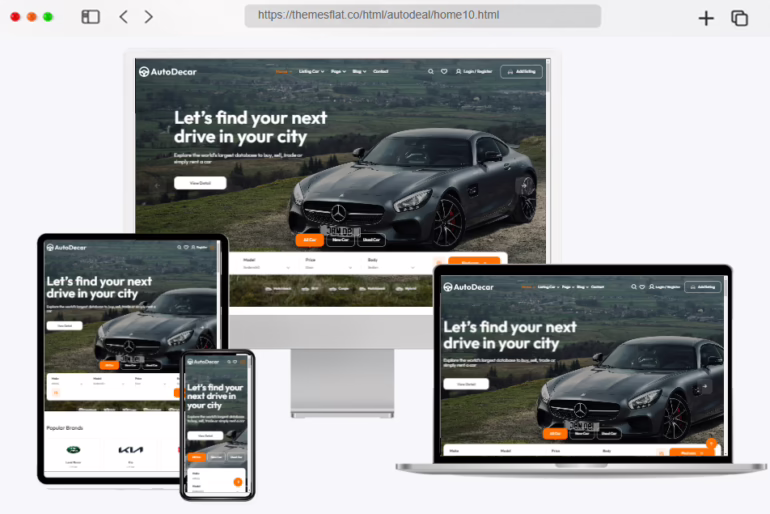Open Login / Register on desktop monitor
This screenshot has height=514, width=770.
click(474, 72)
